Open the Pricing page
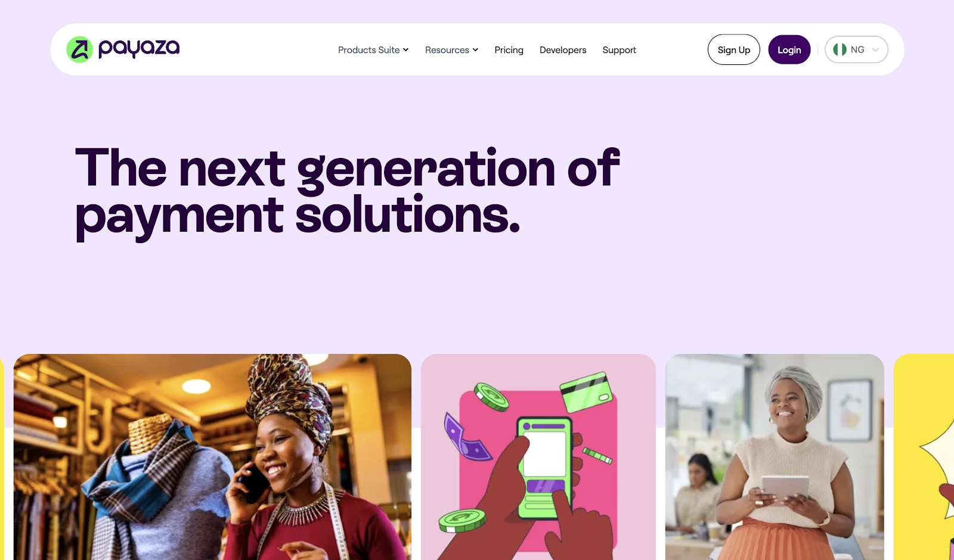The image size is (954, 560). pos(509,50)
